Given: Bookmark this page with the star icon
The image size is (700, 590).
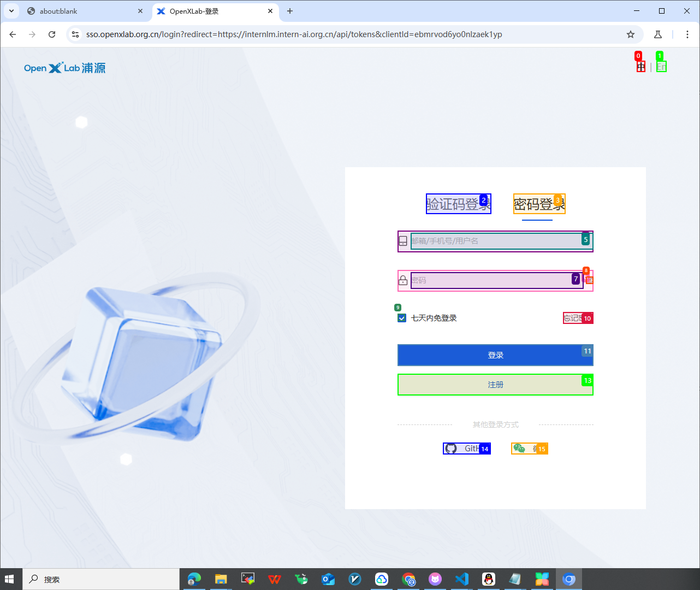Looking at the screenshot, I should coord(631,34).
